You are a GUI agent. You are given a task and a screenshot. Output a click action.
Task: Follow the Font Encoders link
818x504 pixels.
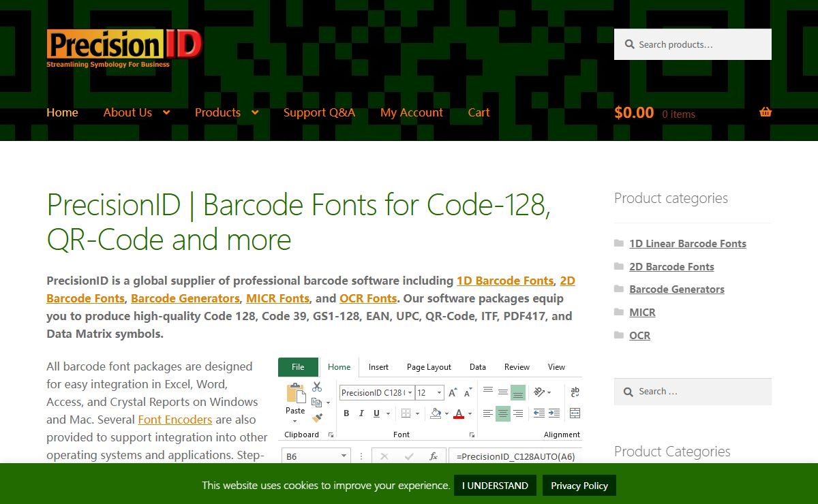[x=175, y=420]
